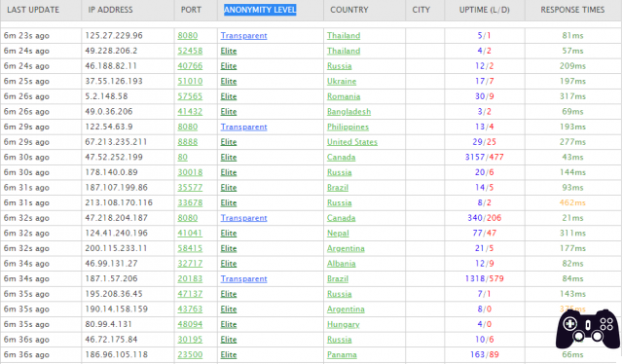
Task: Open the United States country link
Action: 352,142
